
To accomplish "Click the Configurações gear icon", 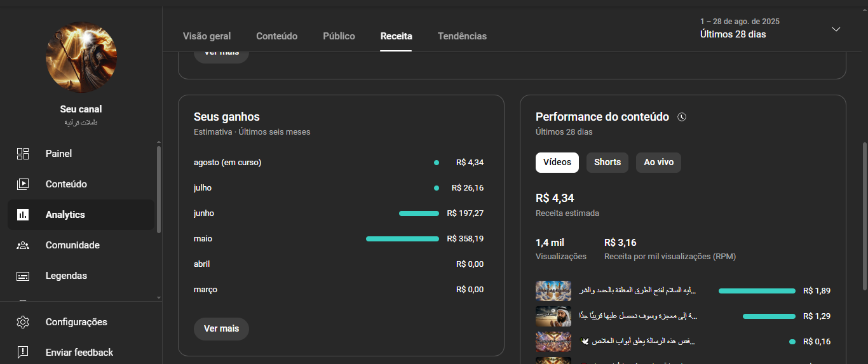I will [x=23, y=322].
